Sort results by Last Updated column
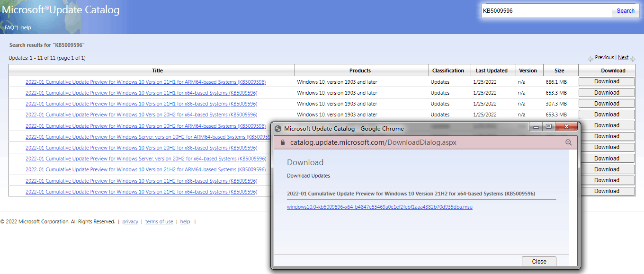This screenshot has height=274, width=644. pyautogui.click(x=493, y=70)
